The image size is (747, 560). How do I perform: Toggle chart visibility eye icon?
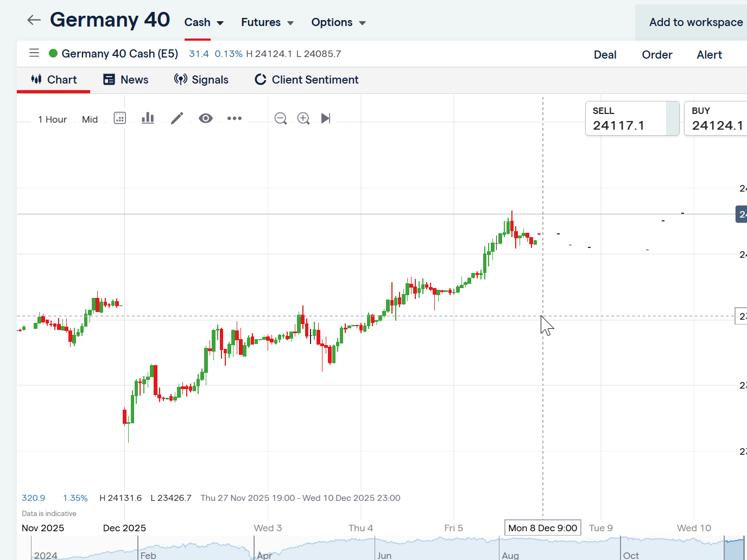[206, 118]
